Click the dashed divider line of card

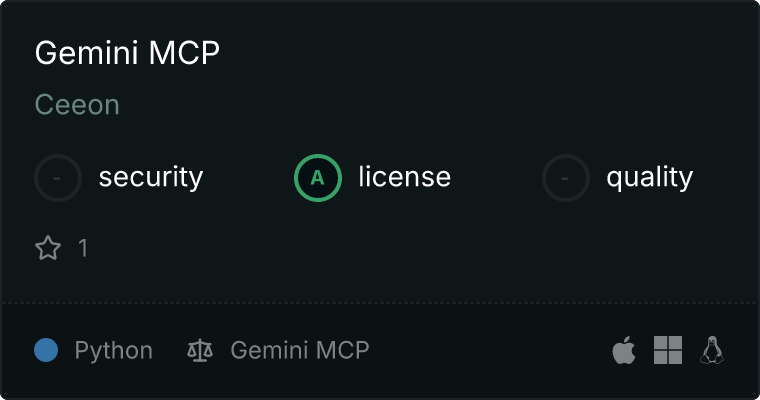[x=380, y=303]
